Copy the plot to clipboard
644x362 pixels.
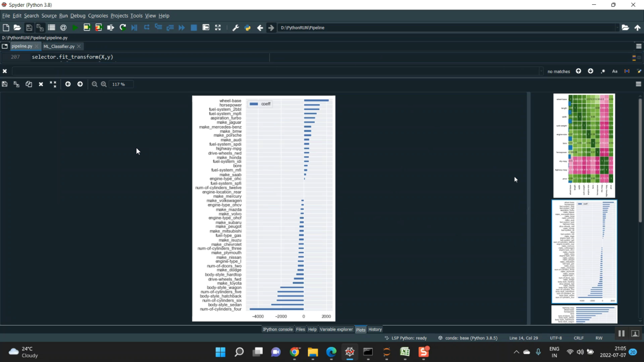pyautogui.click(x=29, y=84)
